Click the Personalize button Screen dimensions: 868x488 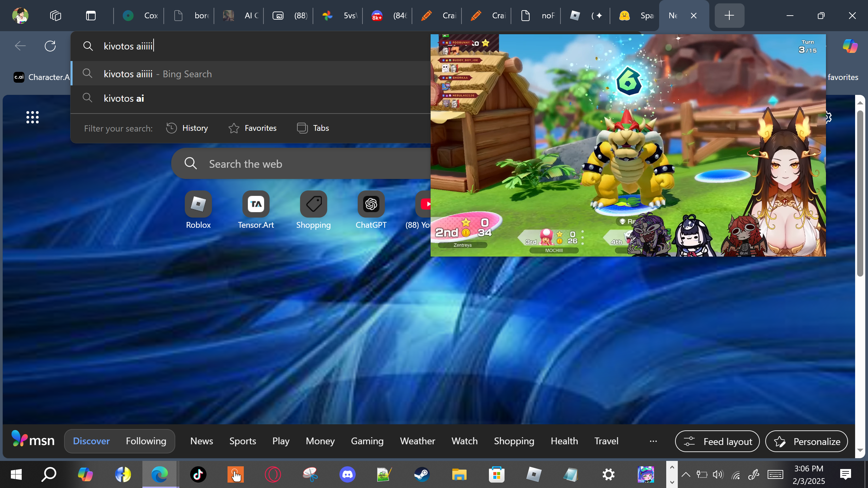point(806,441)
